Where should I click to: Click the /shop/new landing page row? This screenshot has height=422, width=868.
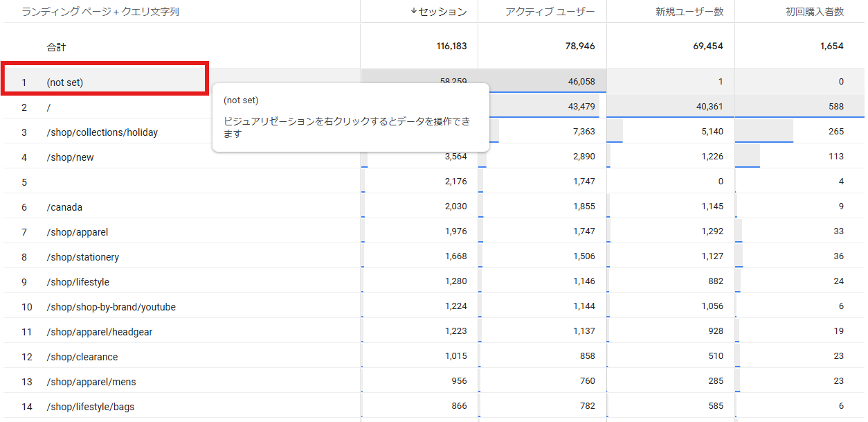(70, 157)
